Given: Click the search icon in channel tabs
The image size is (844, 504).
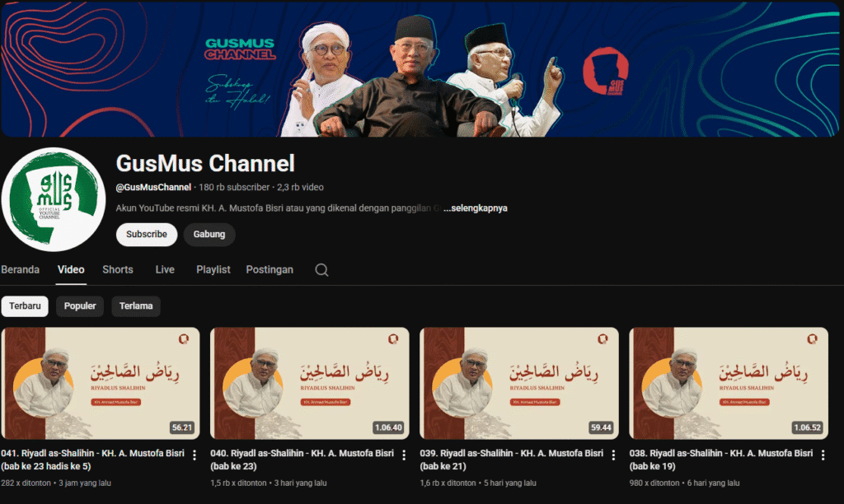Looking at the screenshot, I should [x=321, y=270].
